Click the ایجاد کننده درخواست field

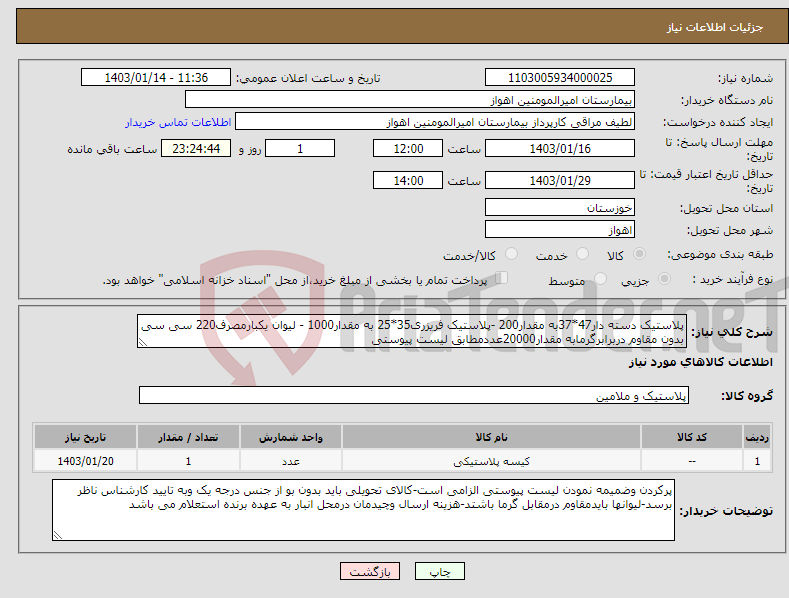(435, 122)
